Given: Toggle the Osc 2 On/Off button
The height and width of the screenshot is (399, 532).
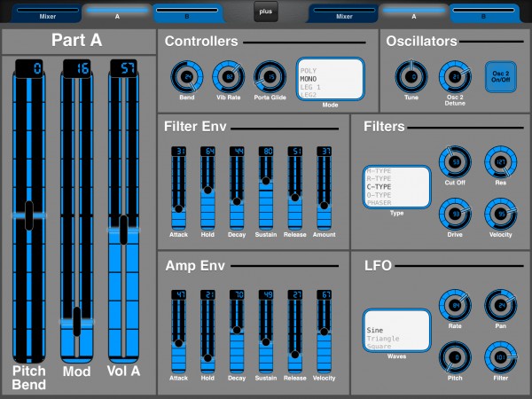Looking at the screenshot, I should (501, 76).
